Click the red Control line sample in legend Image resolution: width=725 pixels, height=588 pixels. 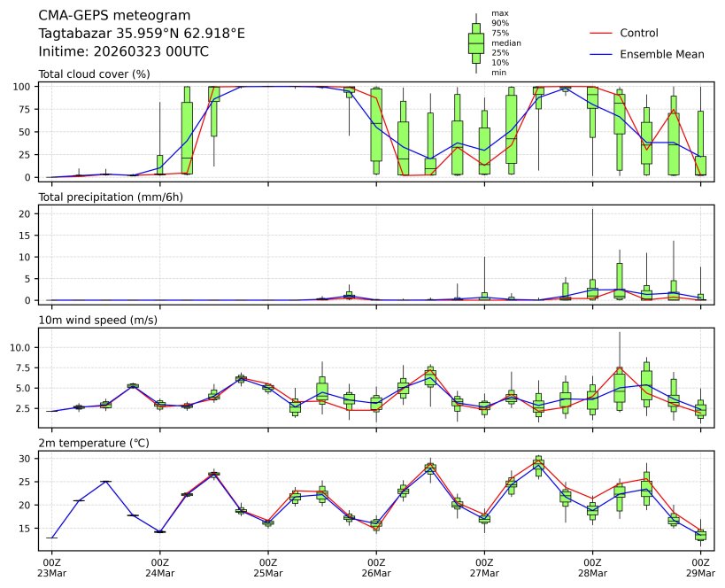pos(600,34)
